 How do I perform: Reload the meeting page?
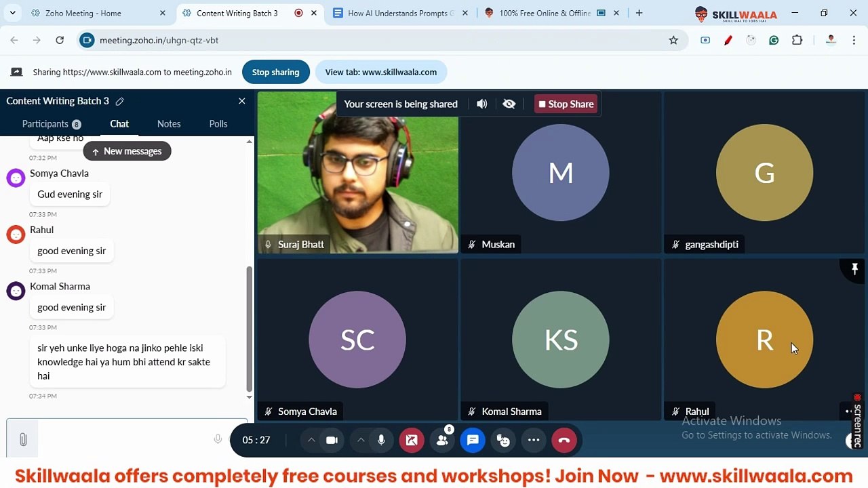click(x=60, y=40)
